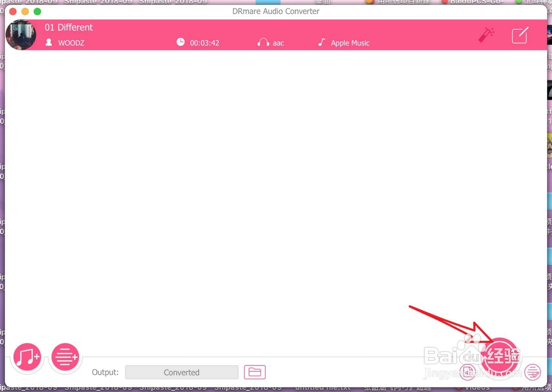Click the DRmare Audio Converter title bar

[276, 11]
